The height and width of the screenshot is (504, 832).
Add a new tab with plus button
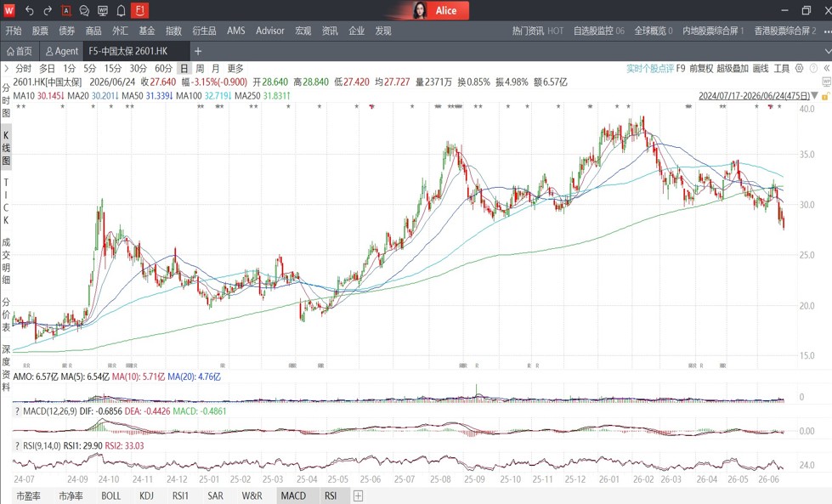coord(198,51)
